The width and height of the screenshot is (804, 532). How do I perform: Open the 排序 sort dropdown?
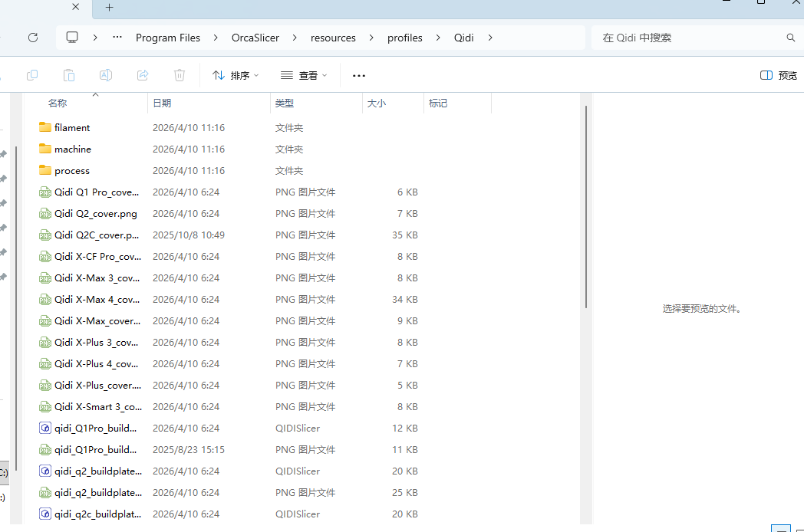[236, 75]
